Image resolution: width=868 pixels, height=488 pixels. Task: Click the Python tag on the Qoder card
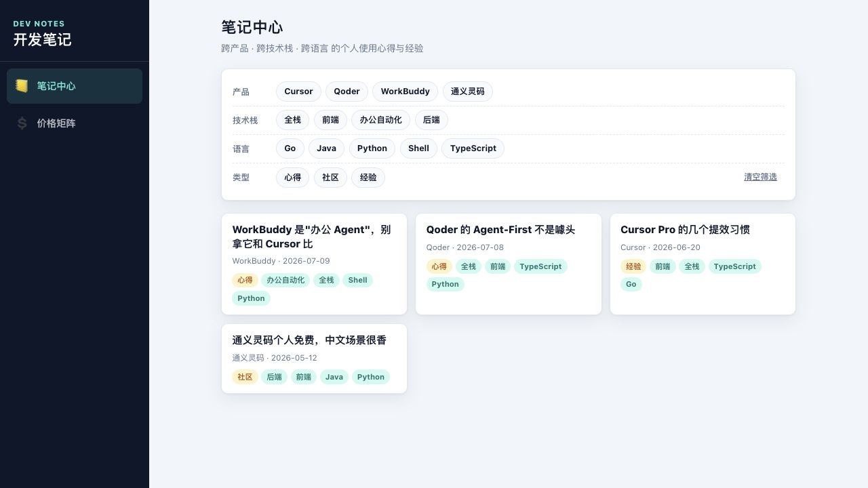click(446, 284)
